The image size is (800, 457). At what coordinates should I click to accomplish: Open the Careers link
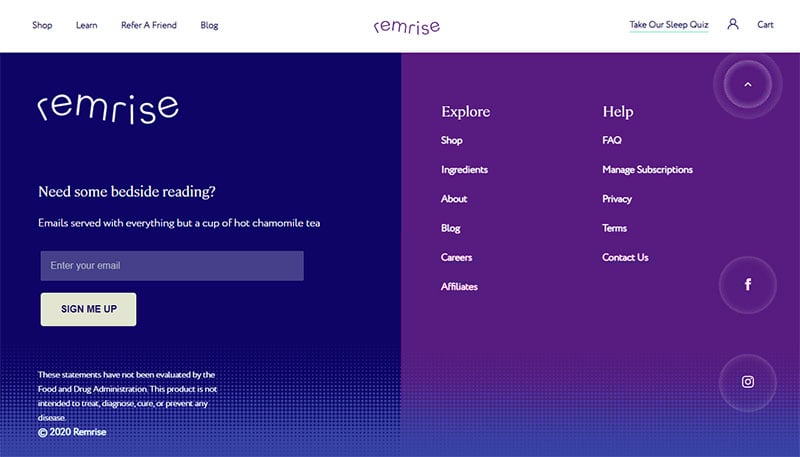(x=456, y=258)
